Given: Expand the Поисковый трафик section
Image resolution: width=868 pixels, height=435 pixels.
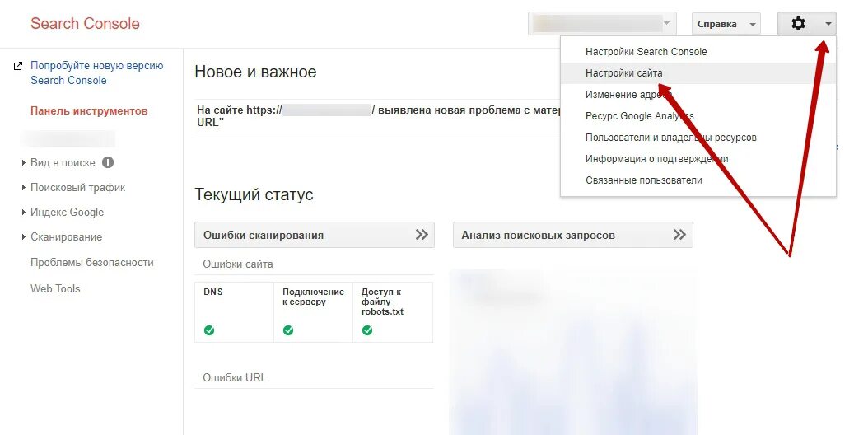Looking at the screenshot, I should [x=24, y=187].
